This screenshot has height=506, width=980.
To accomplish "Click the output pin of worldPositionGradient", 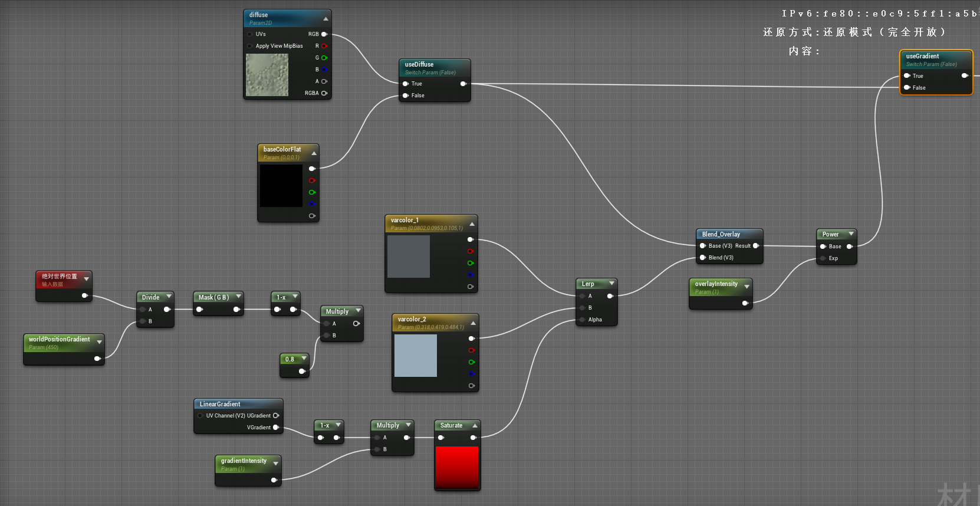I will pyautogui.click(x=97, y=359).
